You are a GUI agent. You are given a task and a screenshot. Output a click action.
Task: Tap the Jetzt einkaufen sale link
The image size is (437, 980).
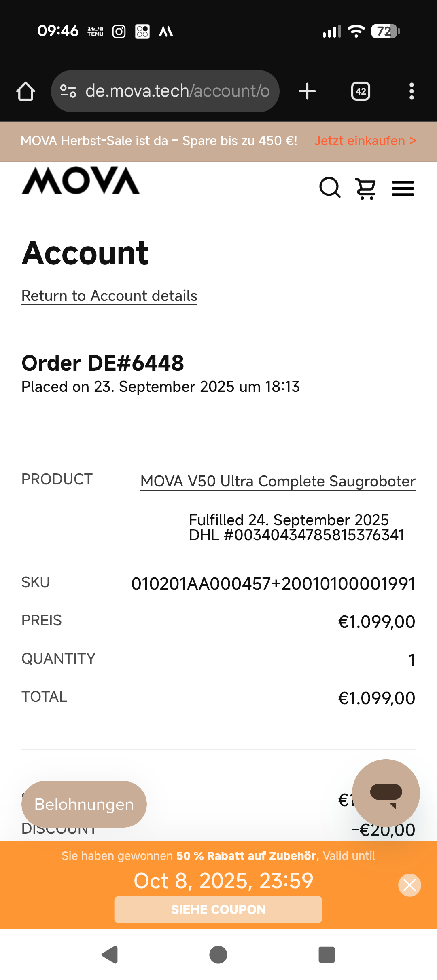pos(365,141)
